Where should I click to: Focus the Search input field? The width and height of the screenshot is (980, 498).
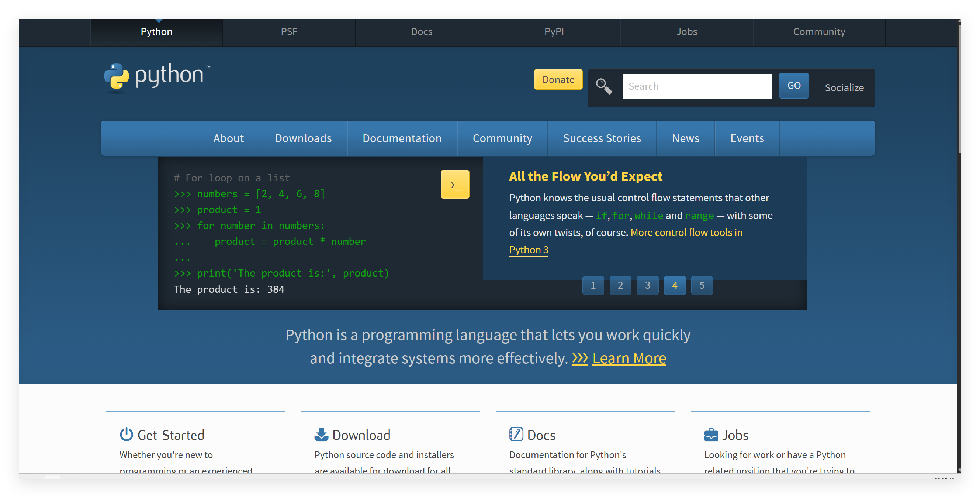click(697, 86)
